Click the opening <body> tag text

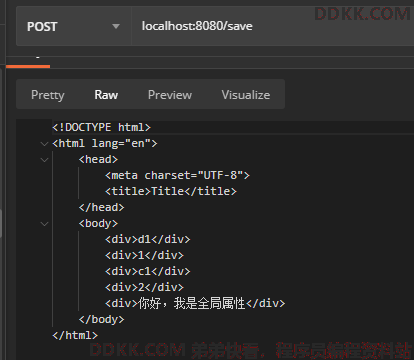click(98, 223)
